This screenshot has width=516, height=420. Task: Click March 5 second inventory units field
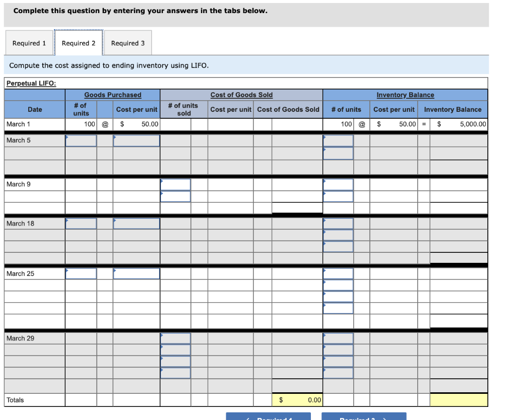[338, 154]
